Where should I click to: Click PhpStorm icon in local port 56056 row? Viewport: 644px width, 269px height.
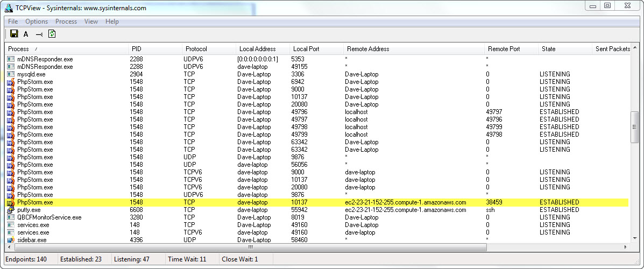(x=11, y=165)
